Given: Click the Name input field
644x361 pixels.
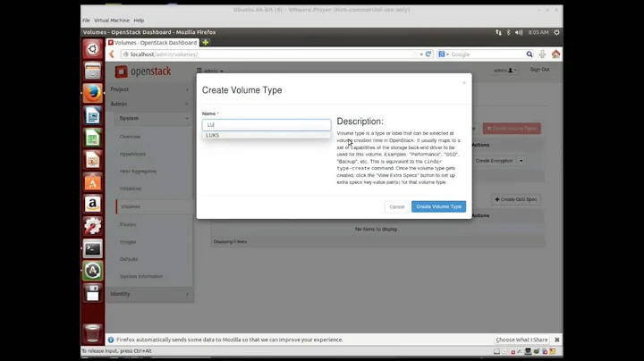Looking at the screenshot, I should click(x=267, y=125).
